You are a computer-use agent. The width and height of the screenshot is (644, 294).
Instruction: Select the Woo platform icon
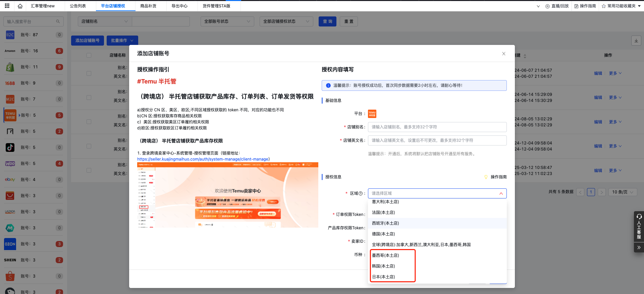(10, 164)
